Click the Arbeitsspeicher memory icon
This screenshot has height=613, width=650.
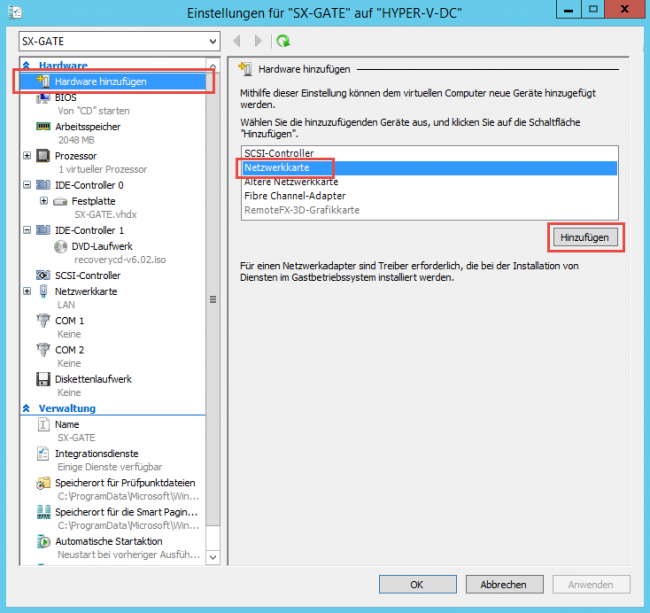pyautogui.click(x=43, y=127)
